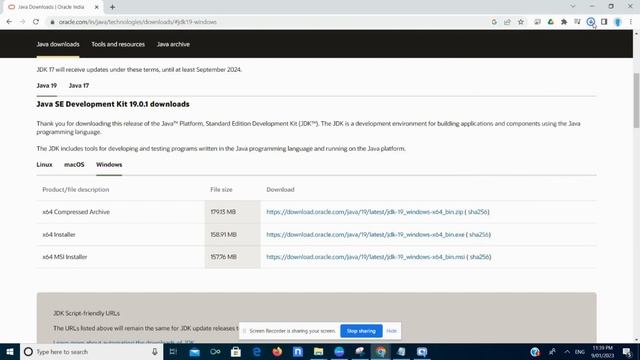Open the taskbar clock and date

pyautogui.click(x=602, y=351)
